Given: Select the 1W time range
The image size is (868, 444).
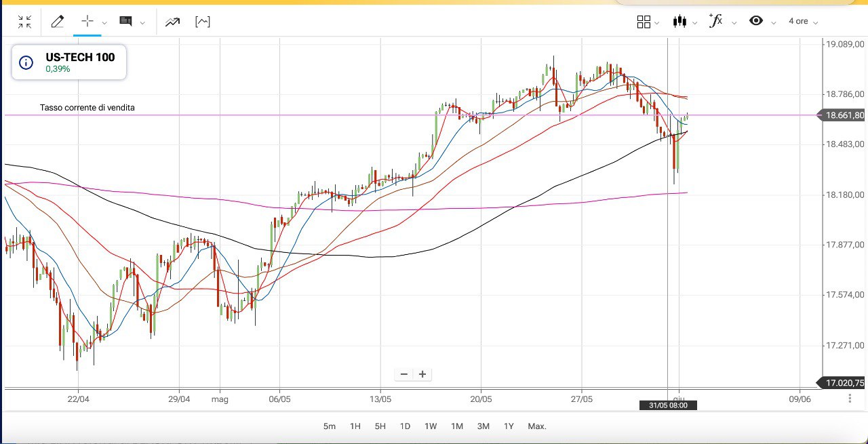Looking at the screenshot, I should point(431,426).
